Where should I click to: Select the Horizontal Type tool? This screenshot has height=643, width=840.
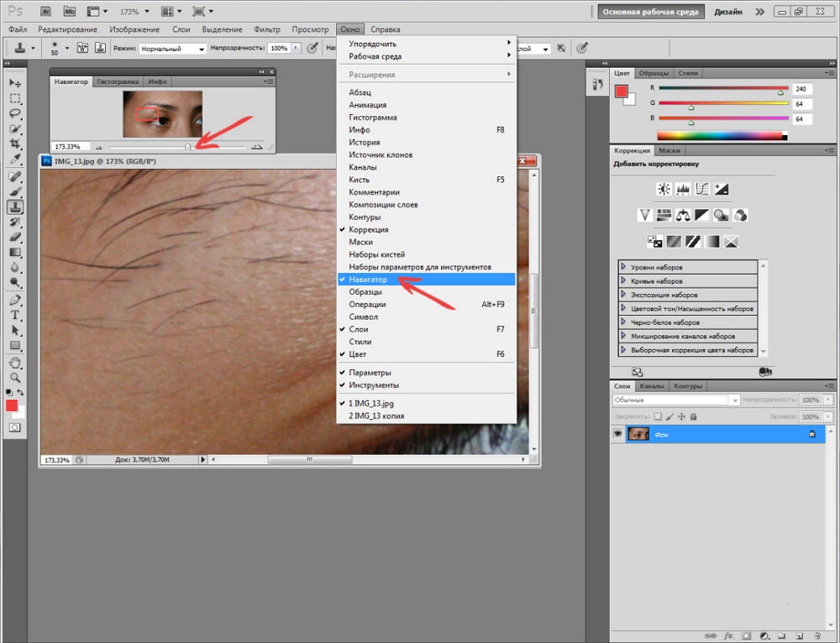15,315
